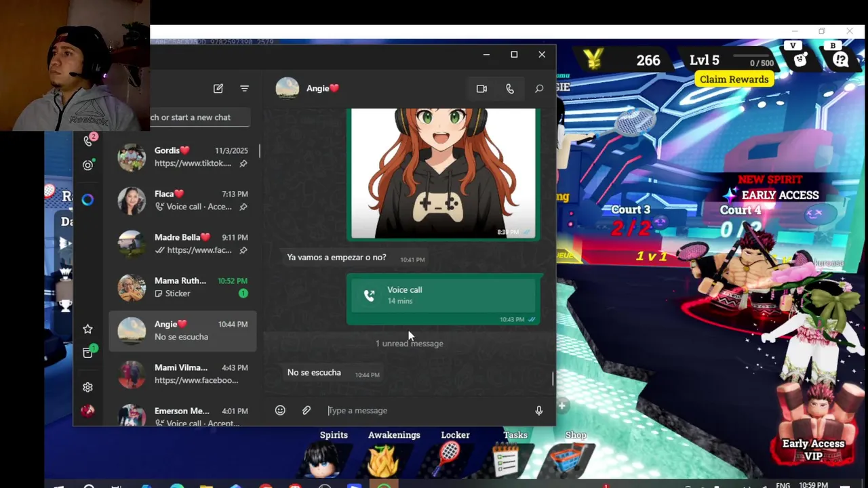Open the profile picture at sidebar bottom

click(x=87, y=411)
